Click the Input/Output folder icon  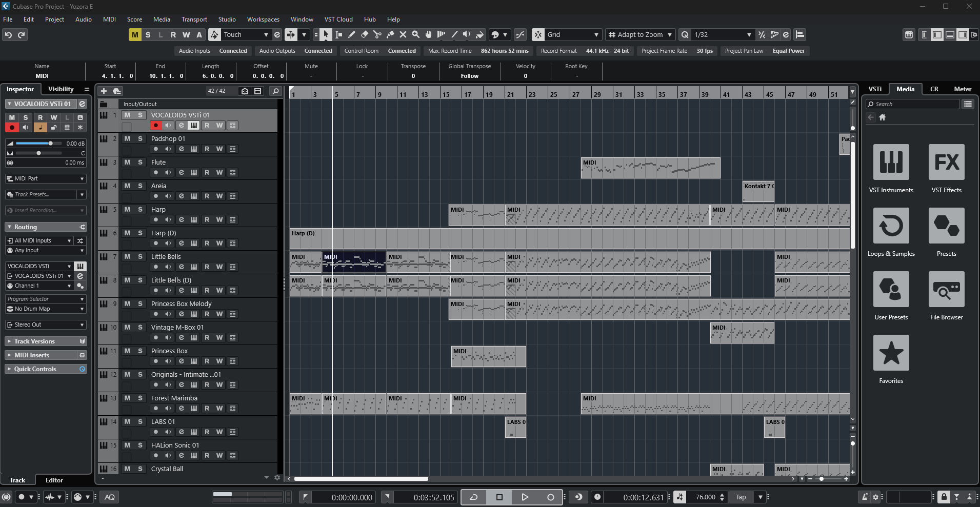pyautogui.click(x=104, y=104)
